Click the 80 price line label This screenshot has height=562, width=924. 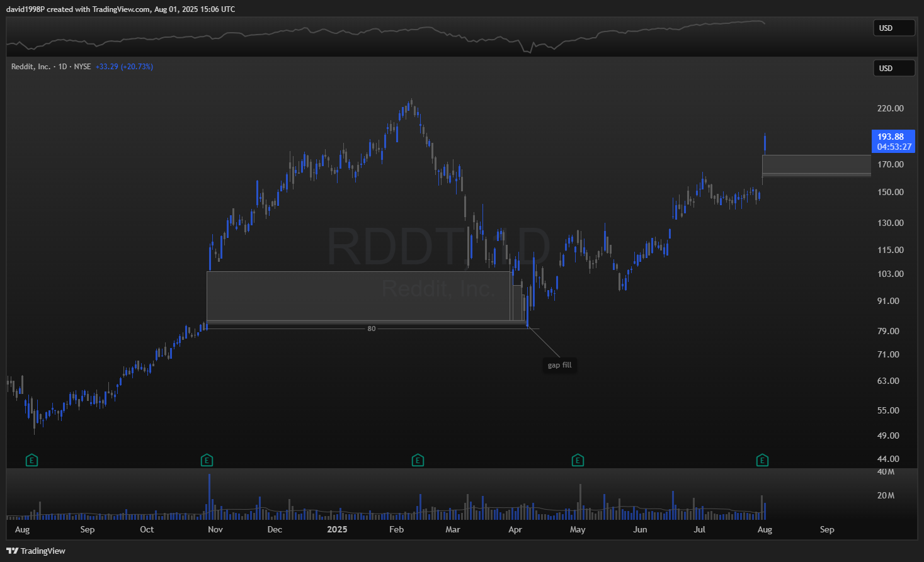(372, 329)
